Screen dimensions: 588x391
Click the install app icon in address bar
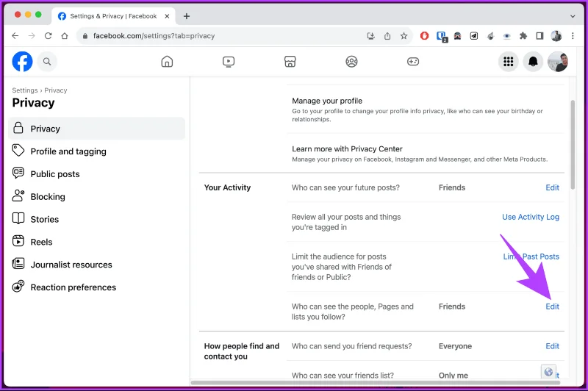[371, 36]
